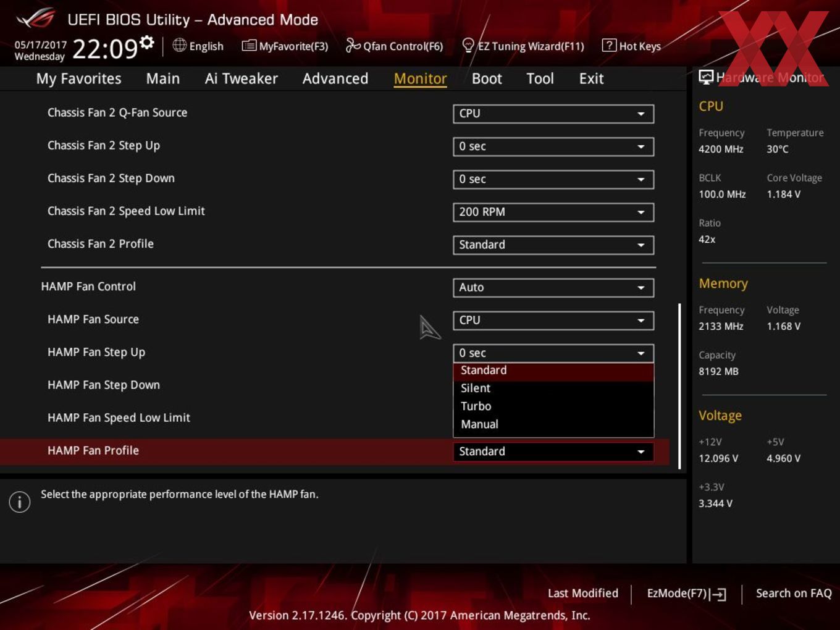
Task: Open Chassis Fan 2 Q-Fan Source dropdown
Action: 553,114
